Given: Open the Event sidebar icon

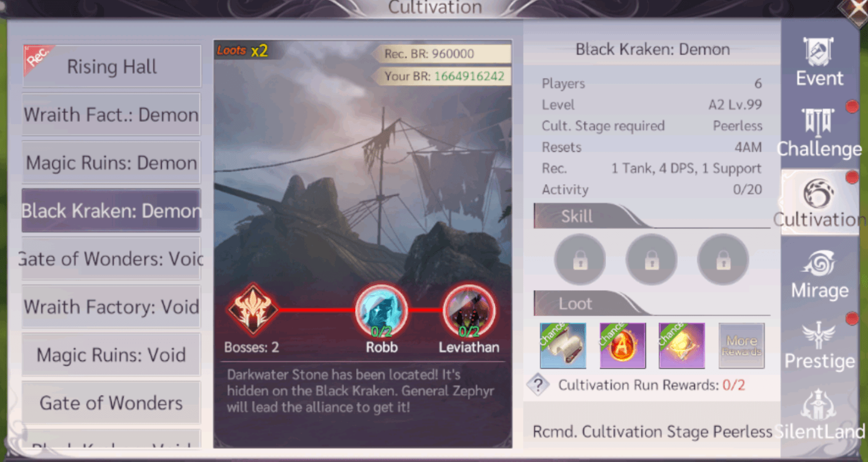Looking at the screenshot, I should pyautogui.click(x=819, y=62).
